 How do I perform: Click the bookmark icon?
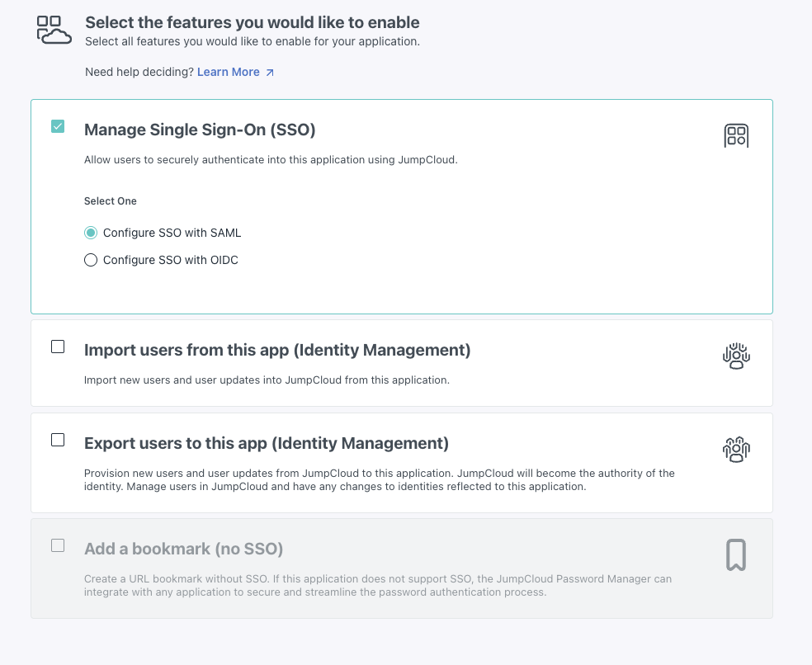(x=735, y=555)
